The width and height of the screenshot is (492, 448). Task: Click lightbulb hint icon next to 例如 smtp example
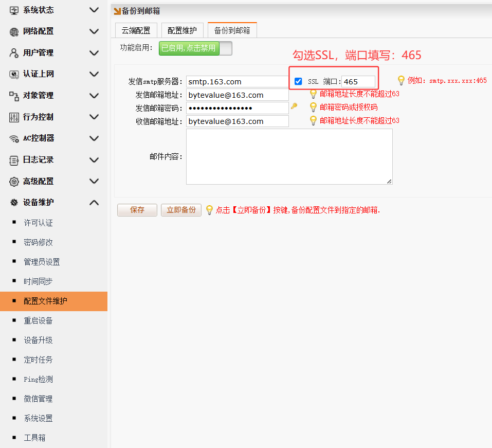pos(400,80)
